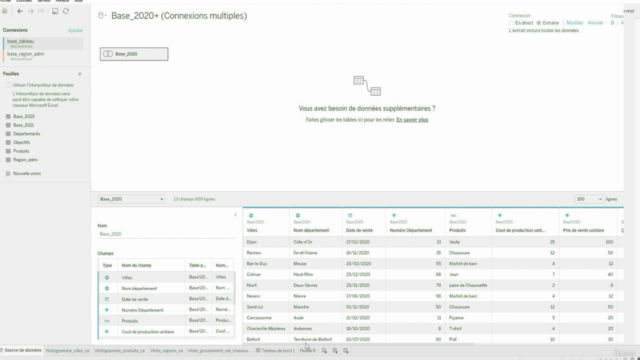Select the Villes row in Champs list
This screenshot has width=640, height=360.
coord(166,277)
